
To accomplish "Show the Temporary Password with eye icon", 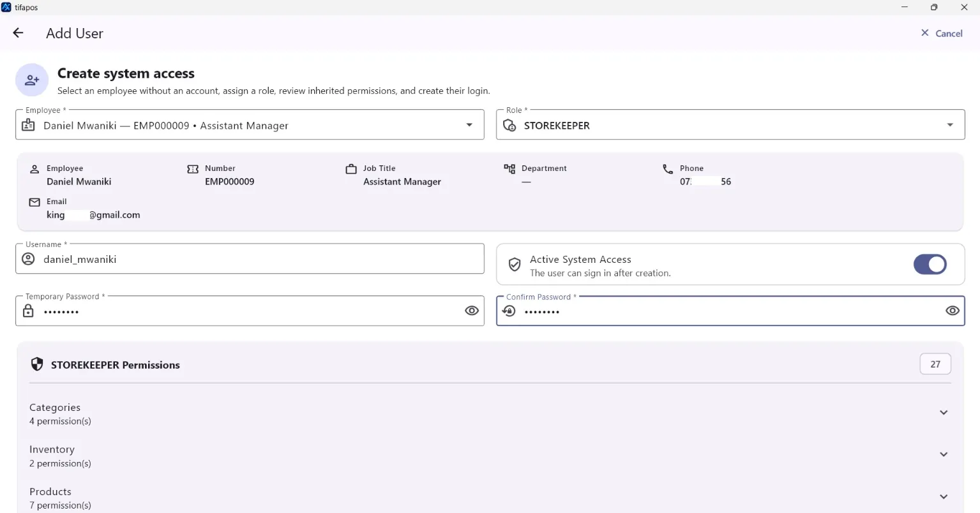I will point(472,311).
